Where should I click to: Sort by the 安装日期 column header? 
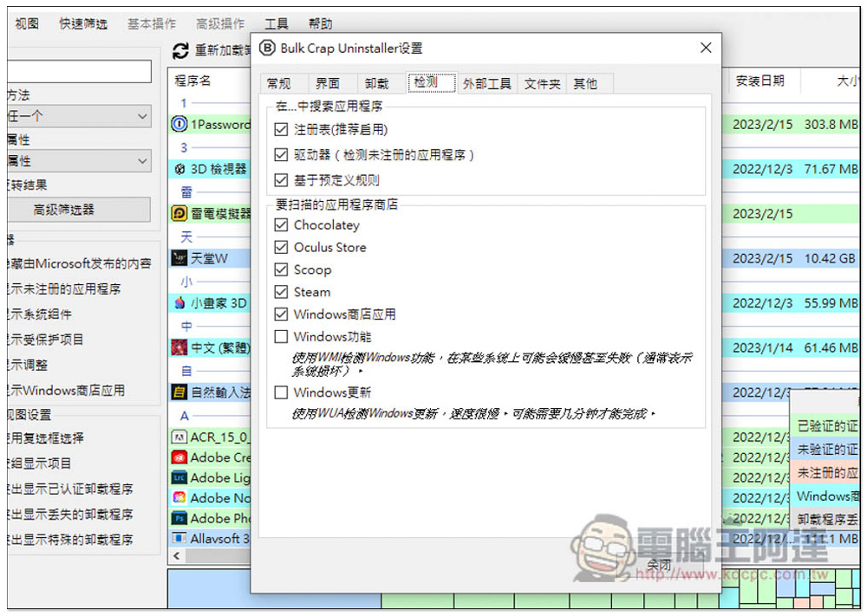[759, 81]
